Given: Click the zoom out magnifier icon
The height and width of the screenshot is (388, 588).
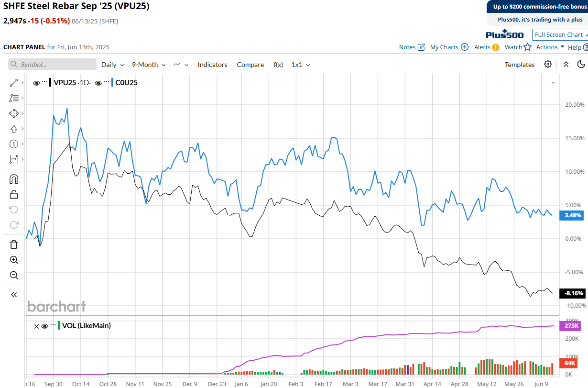Looking at the screenshot, I should tap(14, 275).
